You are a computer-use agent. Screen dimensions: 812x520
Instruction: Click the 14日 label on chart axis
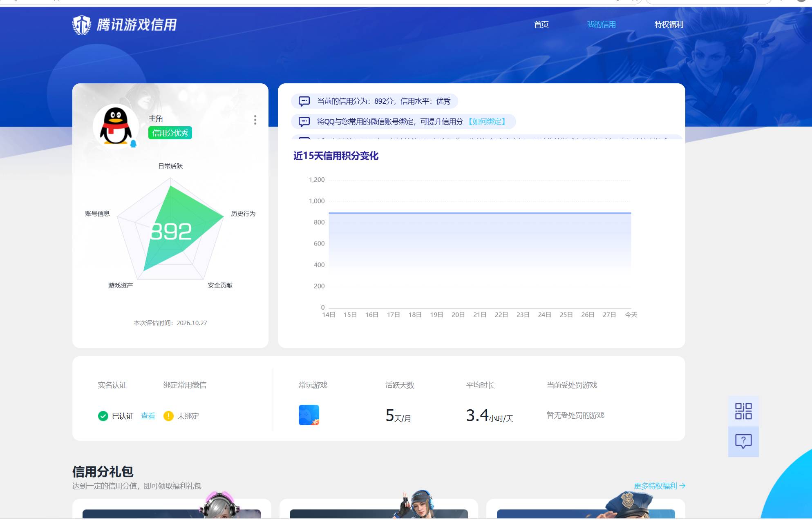(x=329, y=315)
